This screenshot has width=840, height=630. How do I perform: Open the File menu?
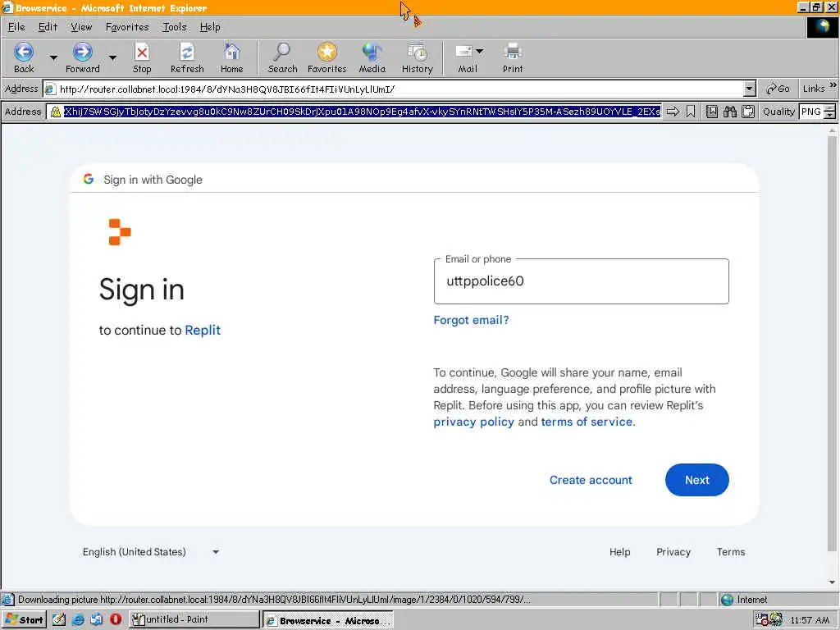pos(16,27)
